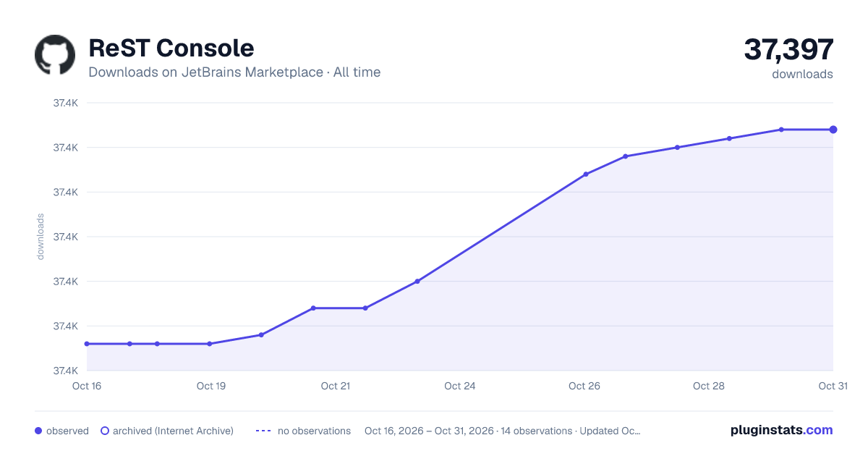The image size is (868, 456).
Task: Click the filled circle 'observed' legend marker
Action: click(x=38, y=431)
